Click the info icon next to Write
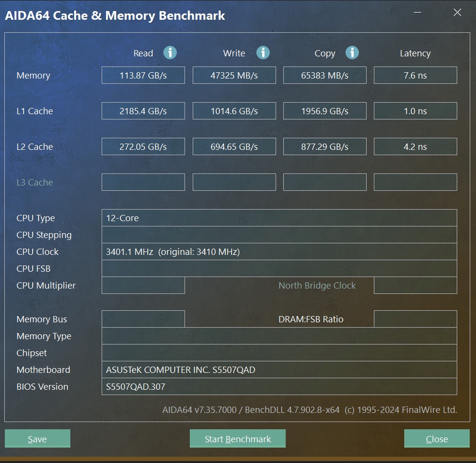476x463 pixels. click(263, 53)
